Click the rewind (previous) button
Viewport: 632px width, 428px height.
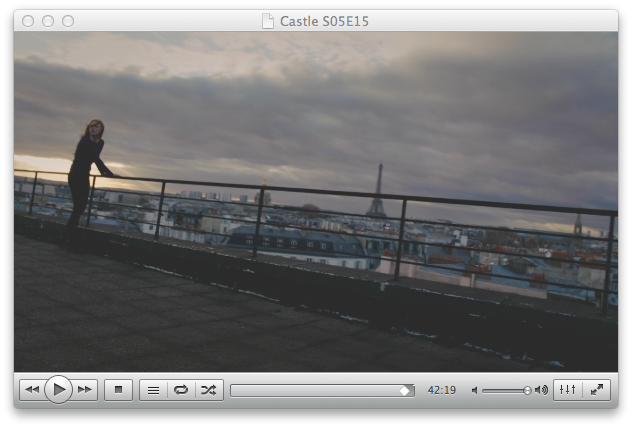tap(32, 390)
